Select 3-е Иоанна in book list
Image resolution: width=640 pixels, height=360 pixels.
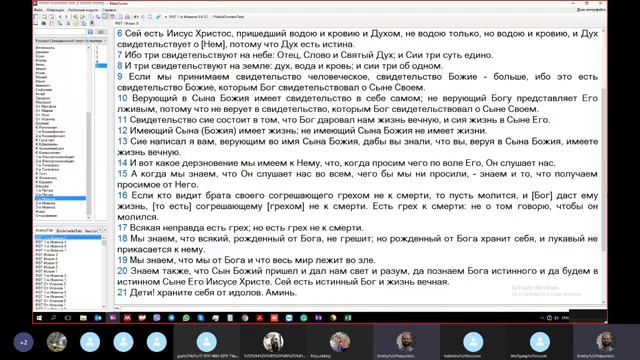tap(45, 207)
